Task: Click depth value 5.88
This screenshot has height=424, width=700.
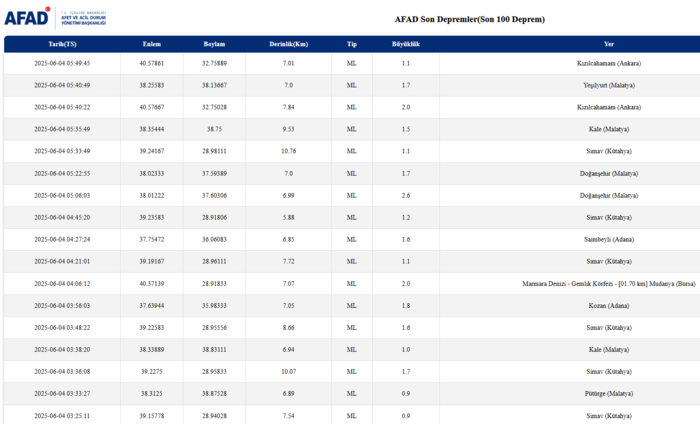Action: [288, 217]
